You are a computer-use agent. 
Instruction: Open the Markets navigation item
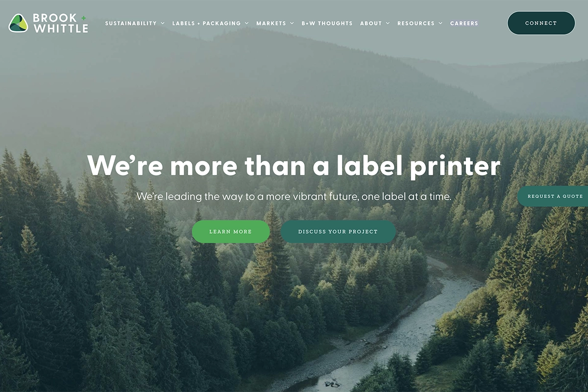pyautogui.click(x=271, y=23)
